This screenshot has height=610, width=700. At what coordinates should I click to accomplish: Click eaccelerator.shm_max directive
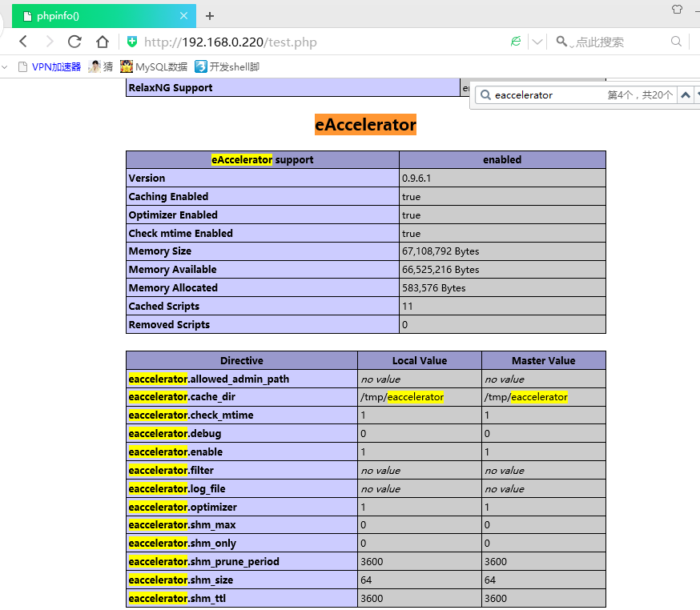pyautogui.click(x=182, y=525)
